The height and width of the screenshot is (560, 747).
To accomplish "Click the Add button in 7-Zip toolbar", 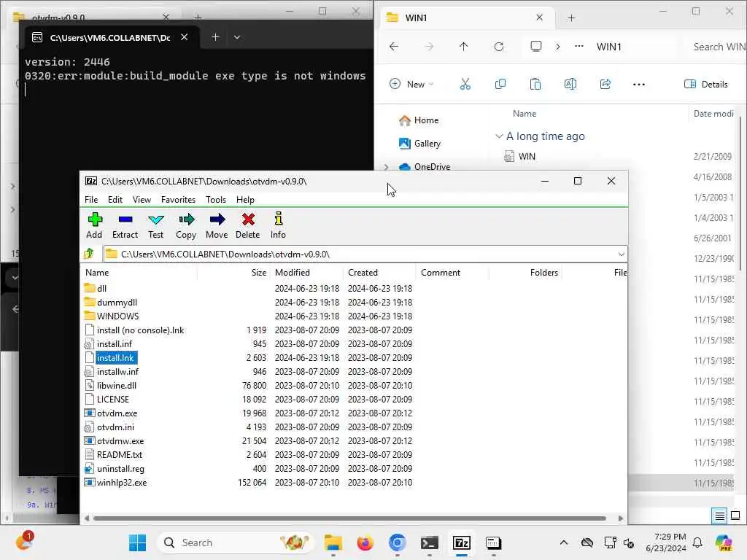I will (x=94, y=225).
